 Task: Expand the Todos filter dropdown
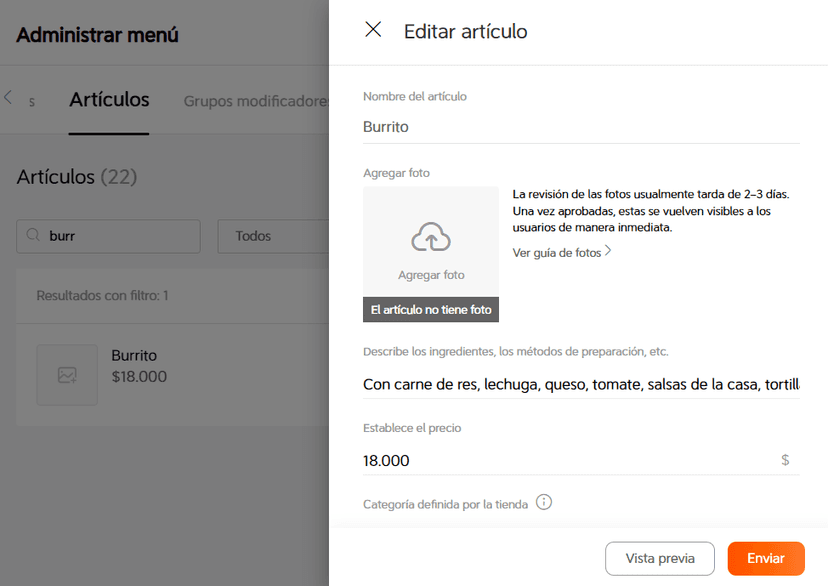pos(272,236)
